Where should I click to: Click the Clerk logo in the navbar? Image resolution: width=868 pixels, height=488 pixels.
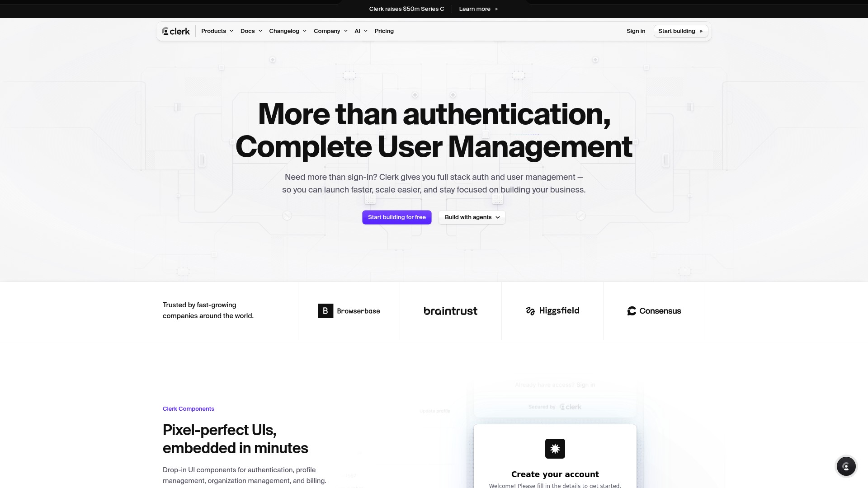[176, 31]
